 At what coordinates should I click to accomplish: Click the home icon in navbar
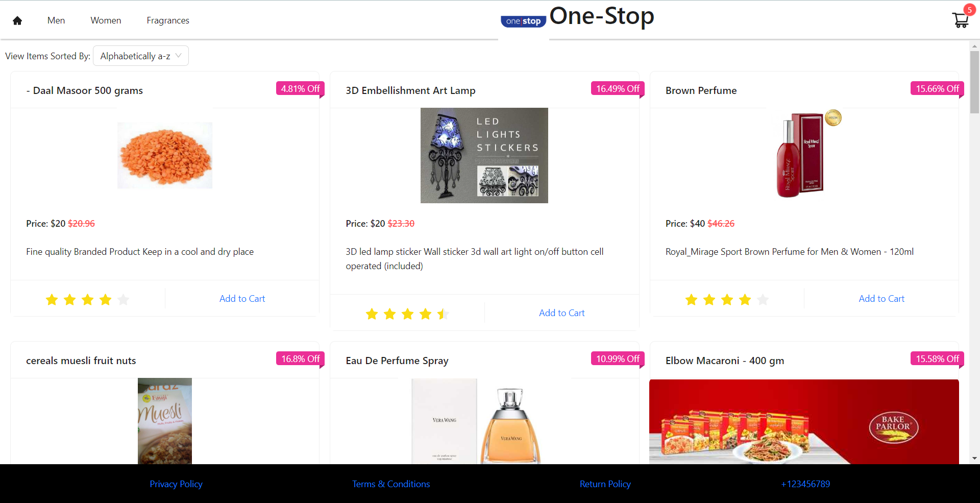tap(17, 20)
